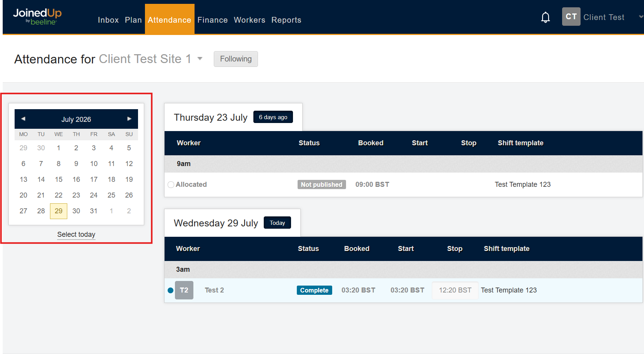Select 10 in the July calendar
This screenshot has width=644, height=354.
pos(94,164)
